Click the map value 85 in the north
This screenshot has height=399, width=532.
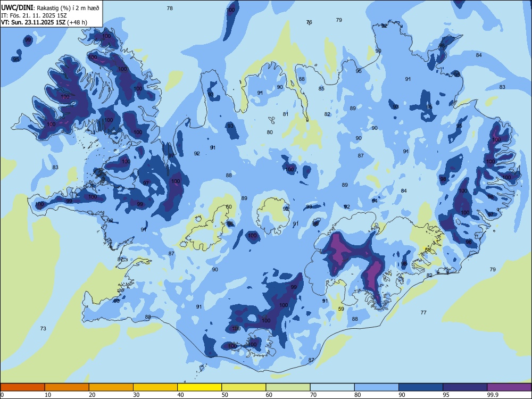click(321, 88)
